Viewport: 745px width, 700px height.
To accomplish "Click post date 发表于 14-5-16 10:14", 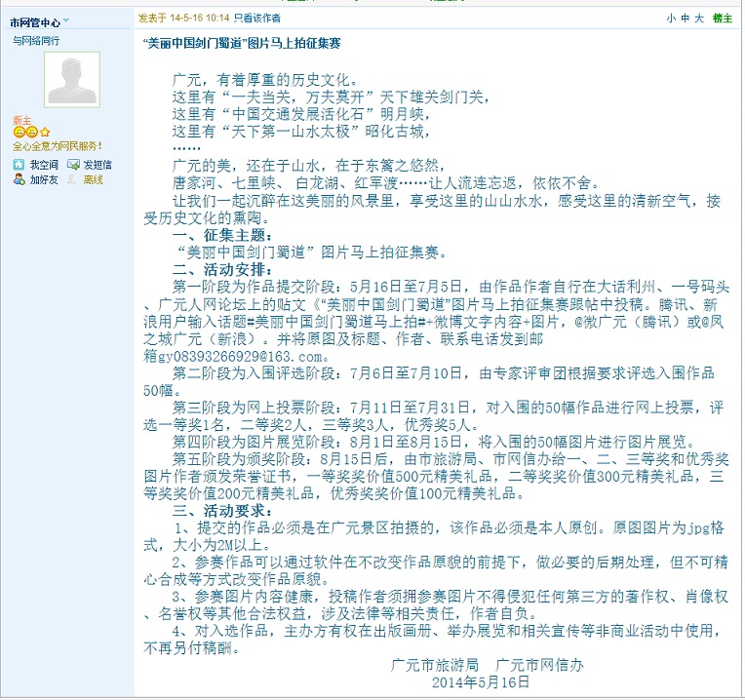I will (184, 19).
